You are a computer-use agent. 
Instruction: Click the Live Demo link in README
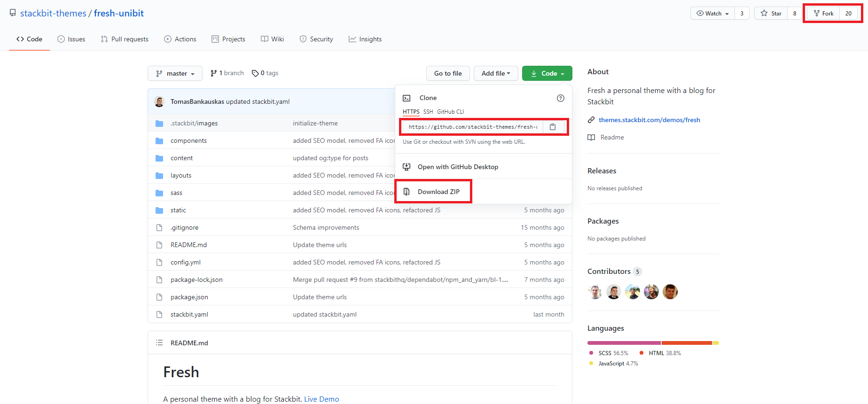321,399
